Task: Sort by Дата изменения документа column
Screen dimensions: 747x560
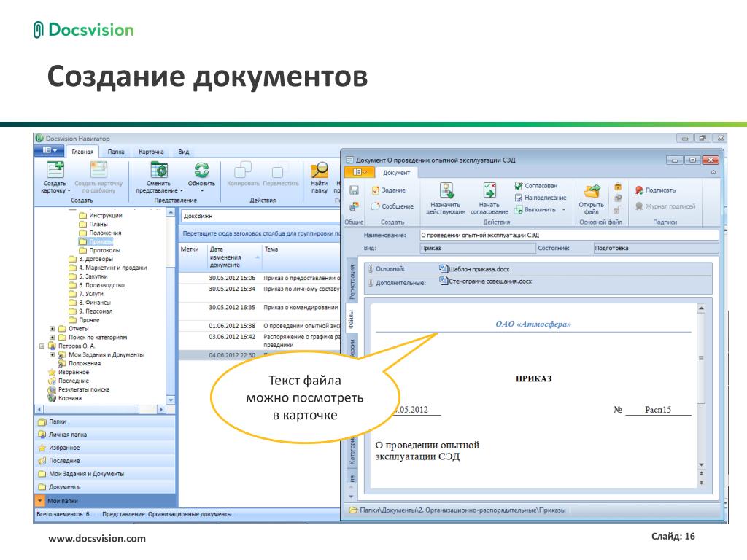Action: coord(235,257)
